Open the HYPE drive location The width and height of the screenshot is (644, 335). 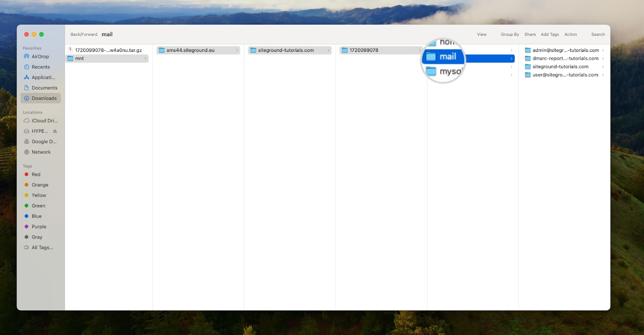(x=36, y=131)
